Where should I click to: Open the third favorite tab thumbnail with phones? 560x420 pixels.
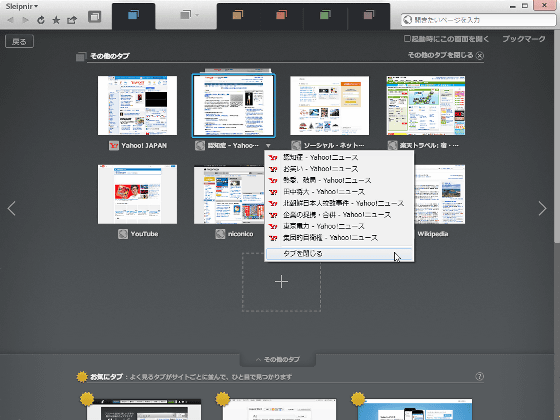click(x=415, y=410)
